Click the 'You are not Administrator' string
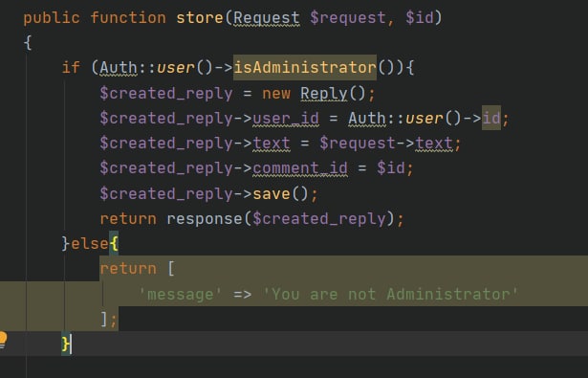This screenshot has width=588, height=378. tap(390, 294)
